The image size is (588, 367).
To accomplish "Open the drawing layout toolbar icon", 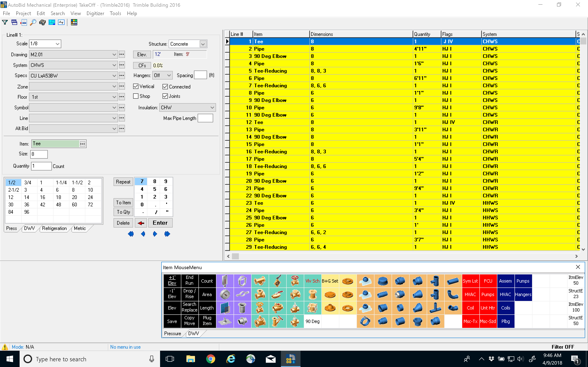I will click(52, 22).
